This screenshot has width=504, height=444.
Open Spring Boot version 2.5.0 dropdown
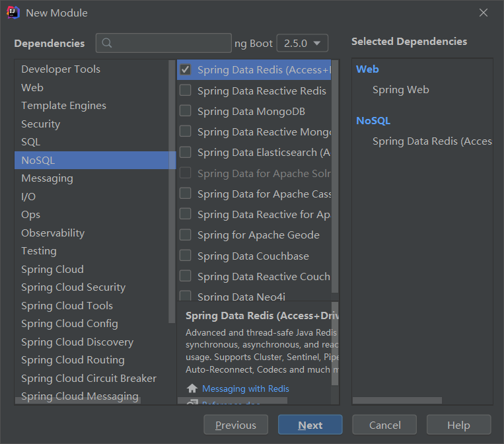pos(302,43)
